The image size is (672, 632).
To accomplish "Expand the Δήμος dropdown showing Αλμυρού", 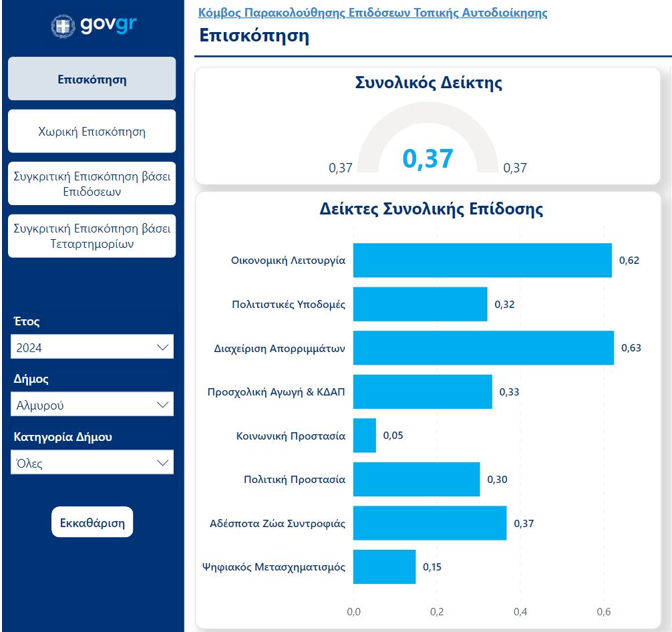I will (x=92, y=405).
